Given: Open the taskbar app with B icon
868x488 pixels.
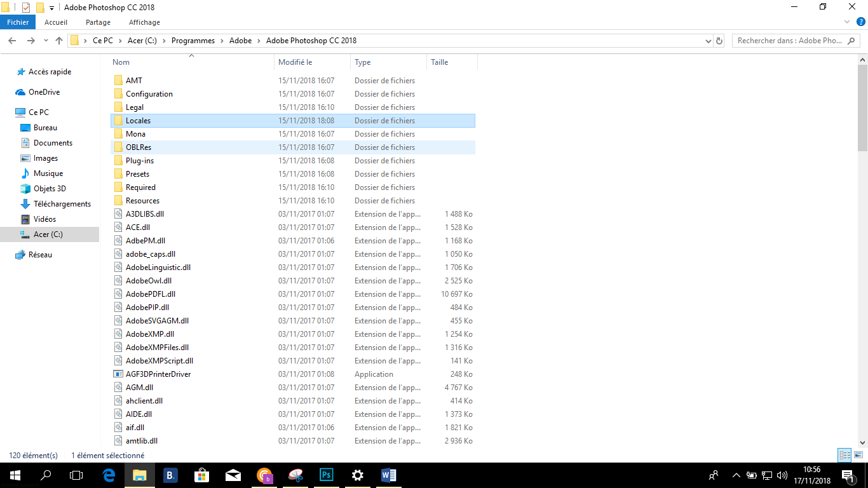Looking at the screenshot, I should point(171,475).
